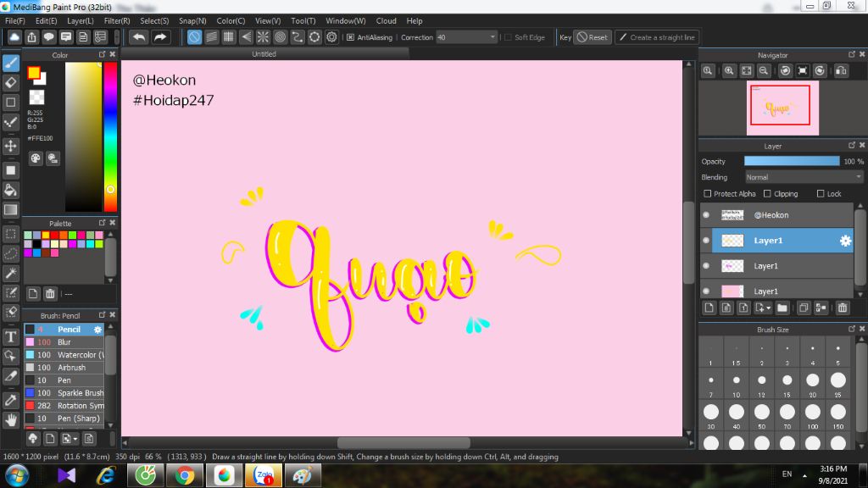Image resolution: width=868 pixels, height=488 pixels.
Task: Hide the @Heokon layer
Action: pos(706,214)
